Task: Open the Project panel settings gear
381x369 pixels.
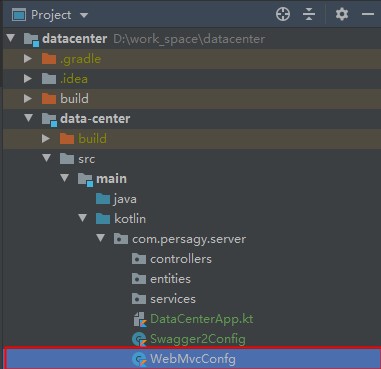Action: point(342,15)
